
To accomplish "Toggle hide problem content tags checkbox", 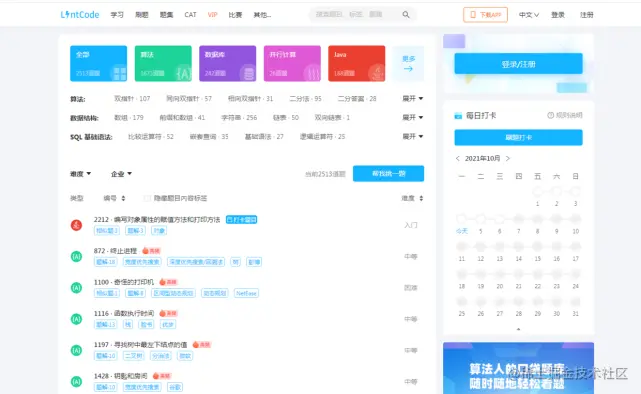I will click(x=147, y=198).
